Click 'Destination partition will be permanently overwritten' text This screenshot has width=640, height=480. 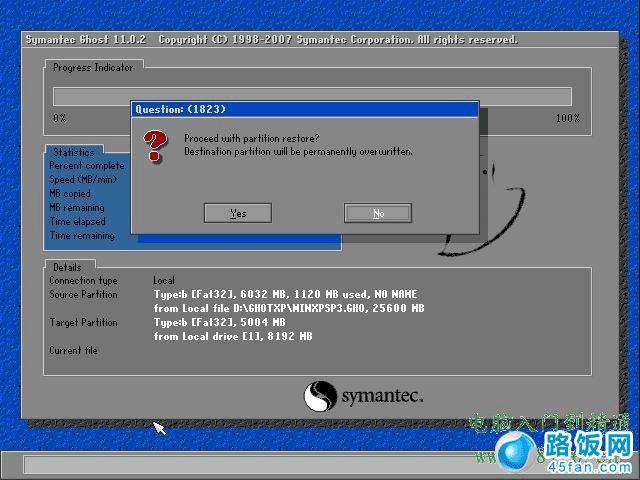[x=298, y=151]
